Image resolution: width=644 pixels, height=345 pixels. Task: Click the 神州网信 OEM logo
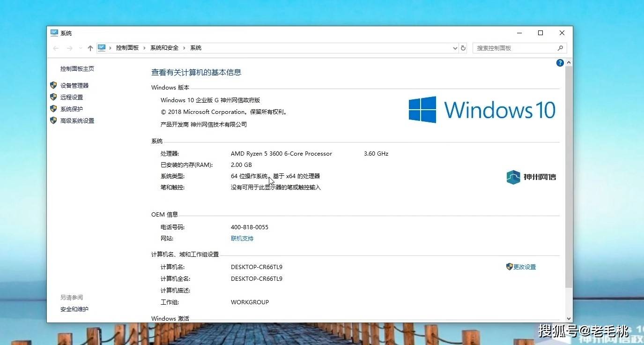click(x=532, y=177)
